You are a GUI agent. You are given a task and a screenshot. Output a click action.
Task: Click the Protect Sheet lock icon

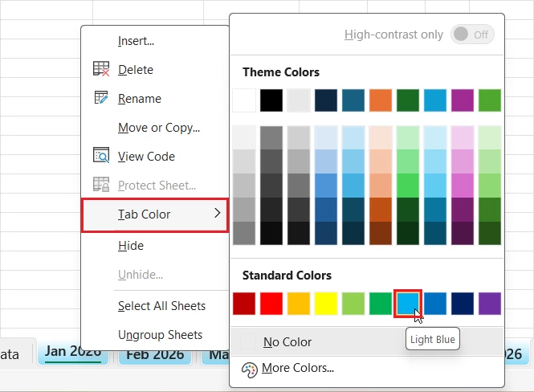click(101, 184)
